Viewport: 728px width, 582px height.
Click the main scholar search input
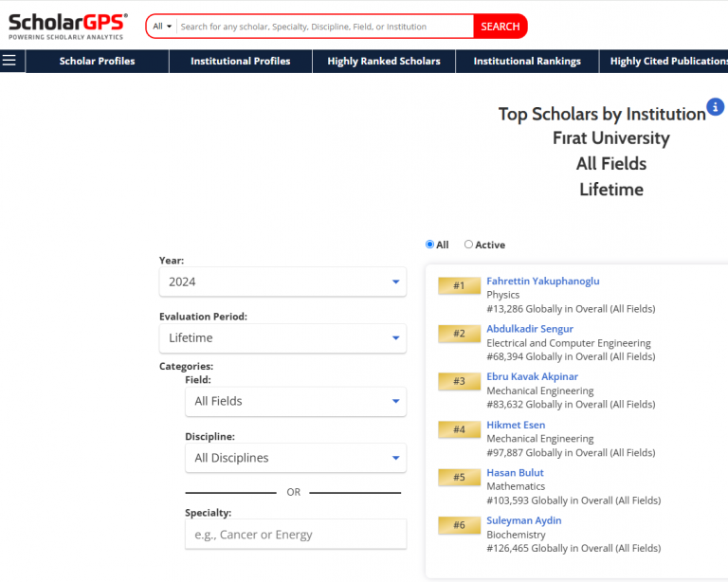[x=325, y=27]
